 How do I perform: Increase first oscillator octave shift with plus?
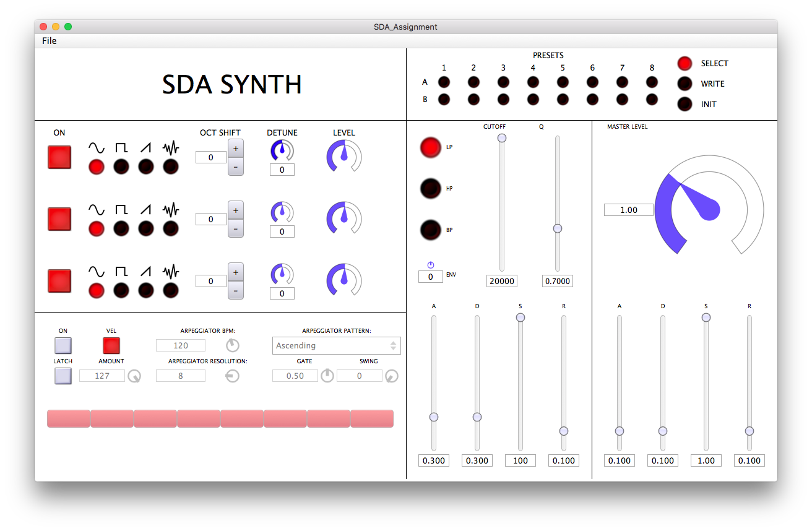coord(236,149)
